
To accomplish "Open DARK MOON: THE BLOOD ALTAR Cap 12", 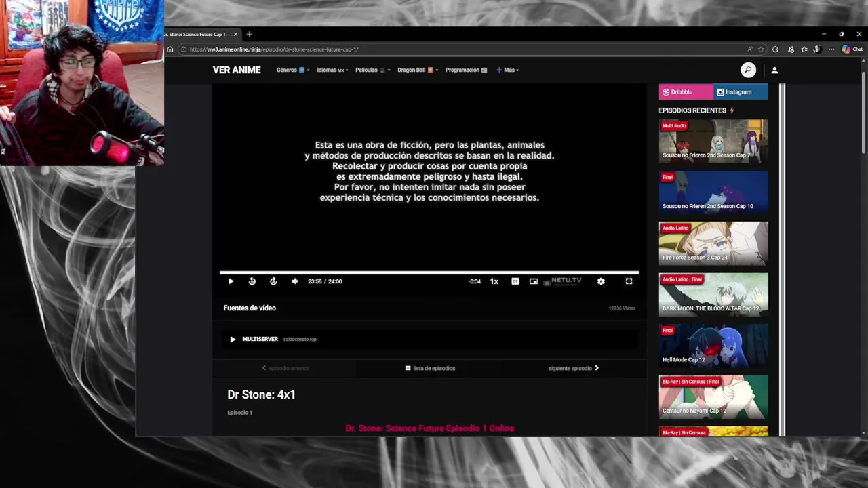I will click(x=713, y=295).
